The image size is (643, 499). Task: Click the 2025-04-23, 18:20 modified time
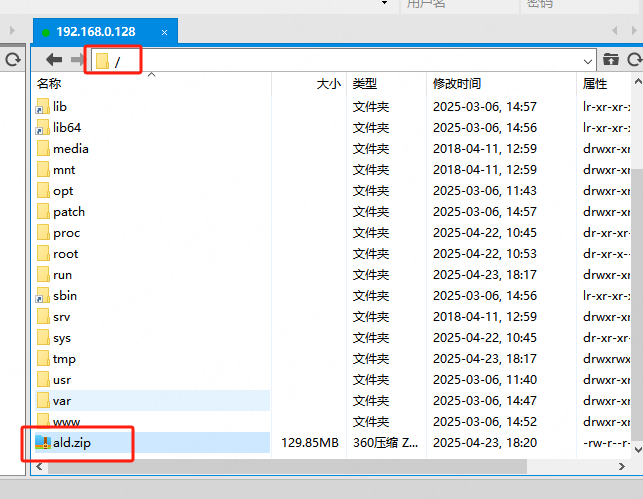tap(485, 443)
